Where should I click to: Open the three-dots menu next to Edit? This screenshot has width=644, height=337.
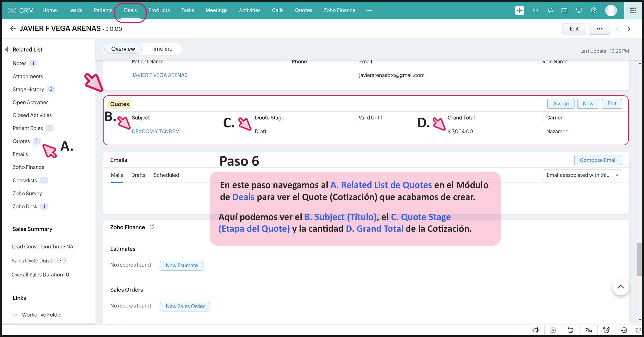599,29
